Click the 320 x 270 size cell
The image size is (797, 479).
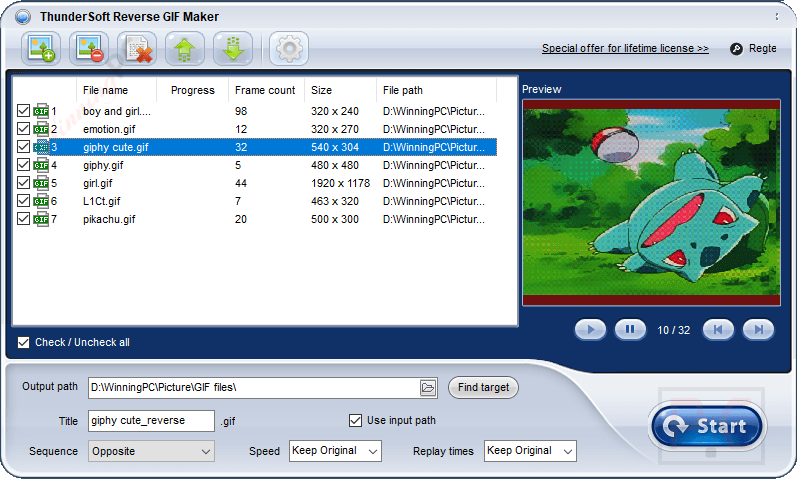click(335, 129)
